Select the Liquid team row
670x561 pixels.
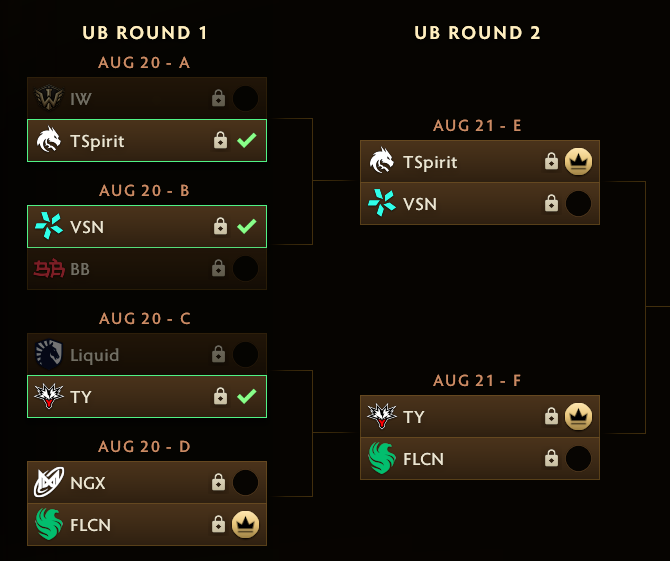(147, 354)
